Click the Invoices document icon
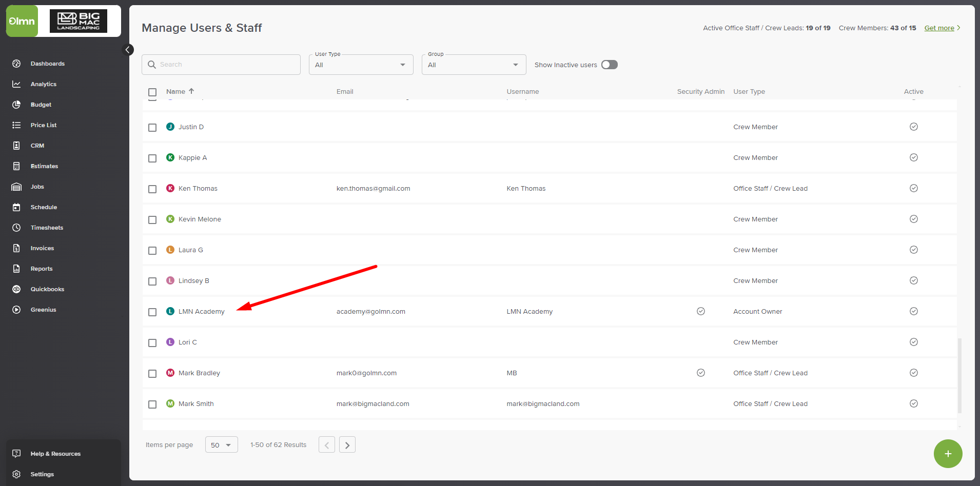 pos(16,248)
